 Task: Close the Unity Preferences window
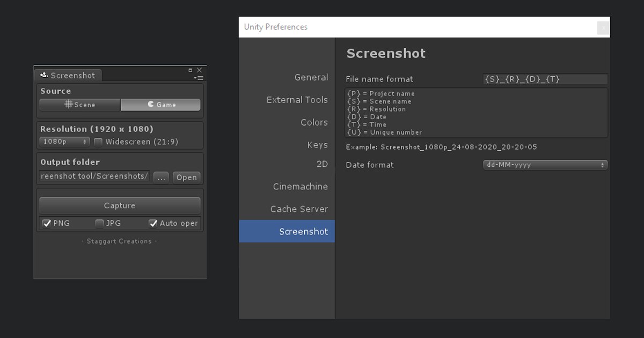point(603,27)
